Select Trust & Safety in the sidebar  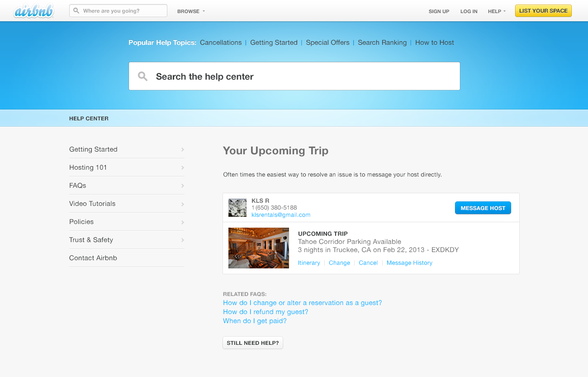tap(127, 240)
